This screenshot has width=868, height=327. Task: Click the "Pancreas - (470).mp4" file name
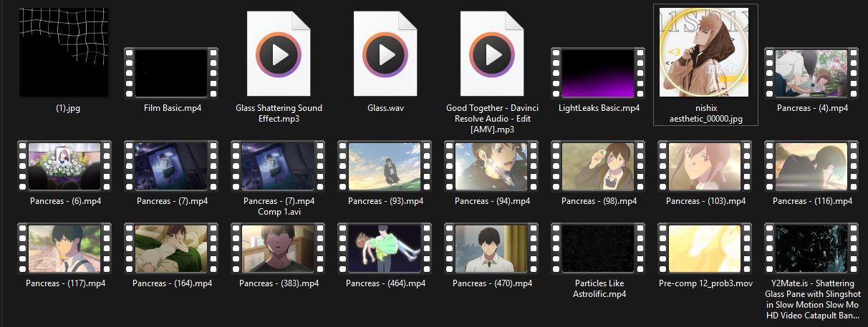tap(493, 283)
